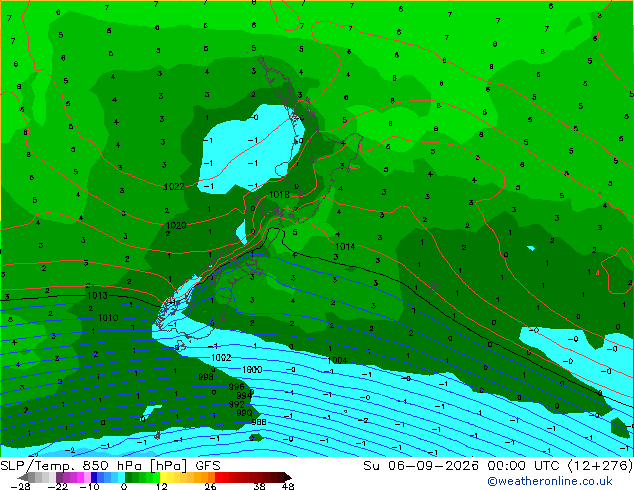Click the 998 isobar label
Image resolution: width=634 pixels, height=490 pixels.
tap(206, 377)
